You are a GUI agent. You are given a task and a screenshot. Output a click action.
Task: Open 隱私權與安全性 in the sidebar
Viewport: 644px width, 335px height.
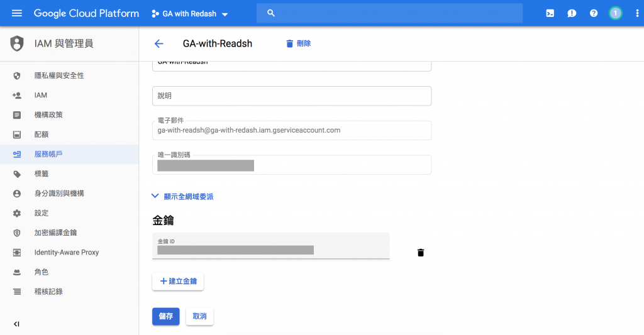(x=69, y=75)
